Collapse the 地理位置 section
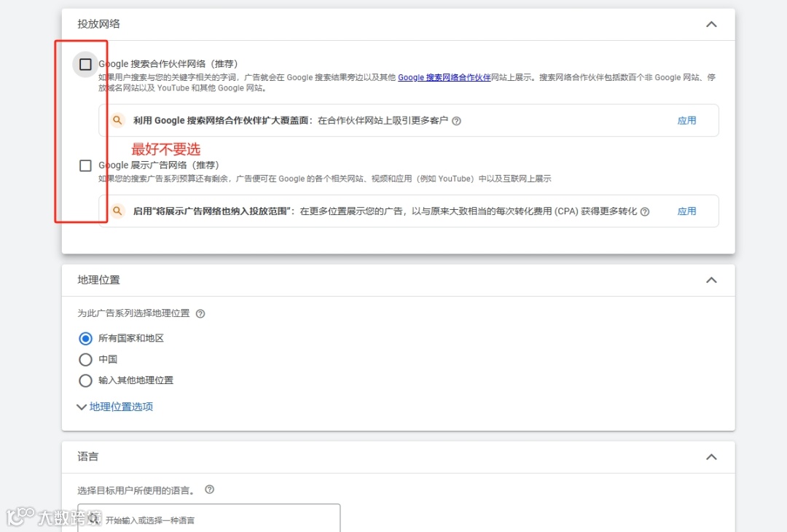 point(711,280)
